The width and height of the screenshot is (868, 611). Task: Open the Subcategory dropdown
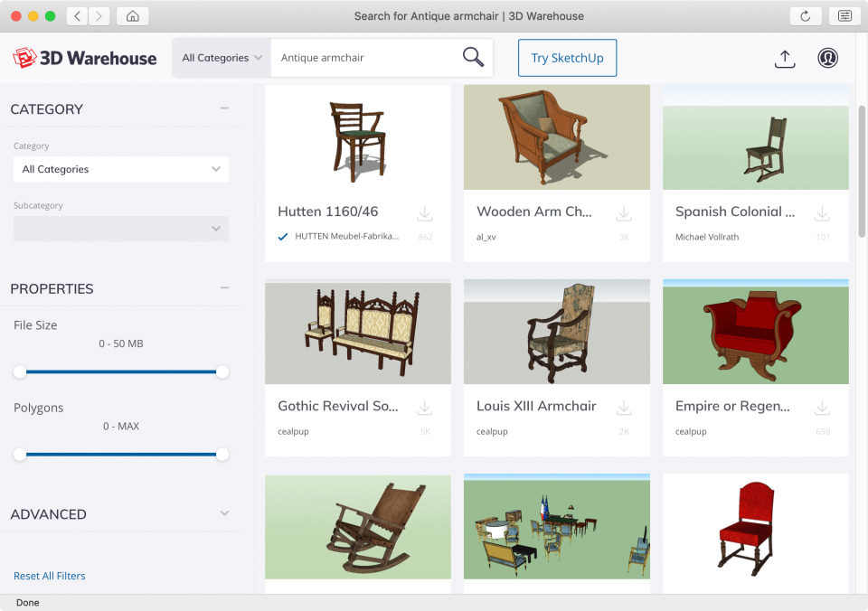[120, 229]
